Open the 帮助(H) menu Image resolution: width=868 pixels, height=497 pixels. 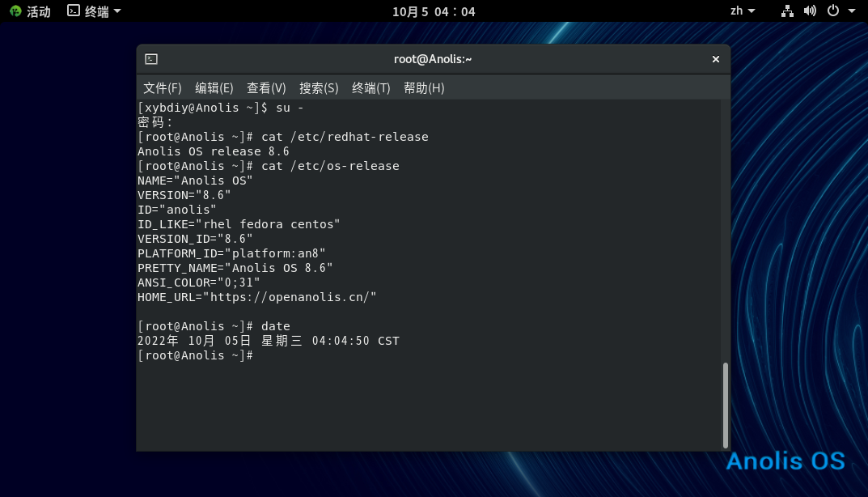[424, 88]
